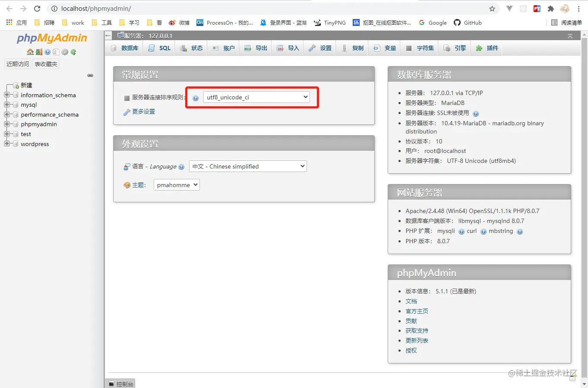588x388 pixels.
Task: Open the SQL documentation page icon in sidebar
Action: 56,52
